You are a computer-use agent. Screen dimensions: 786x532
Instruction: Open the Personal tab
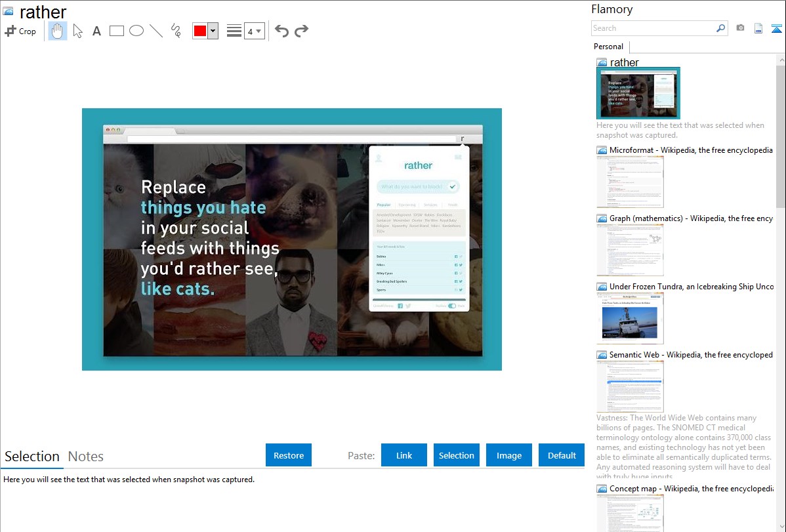tap(608, 47)
